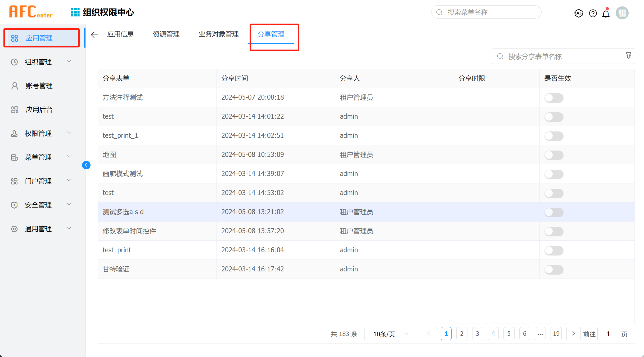
Task: Toggle 是否生效 switch for 地图 row
Action: click(x=554, y=155)
